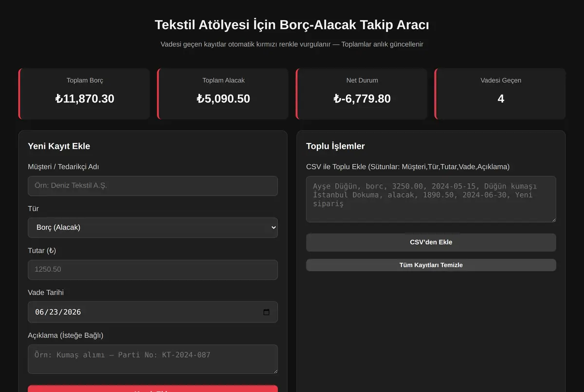This screenshot has width=584, height=392.
Task: Click the CSV bulk add textarea
Action: [431, 199]
